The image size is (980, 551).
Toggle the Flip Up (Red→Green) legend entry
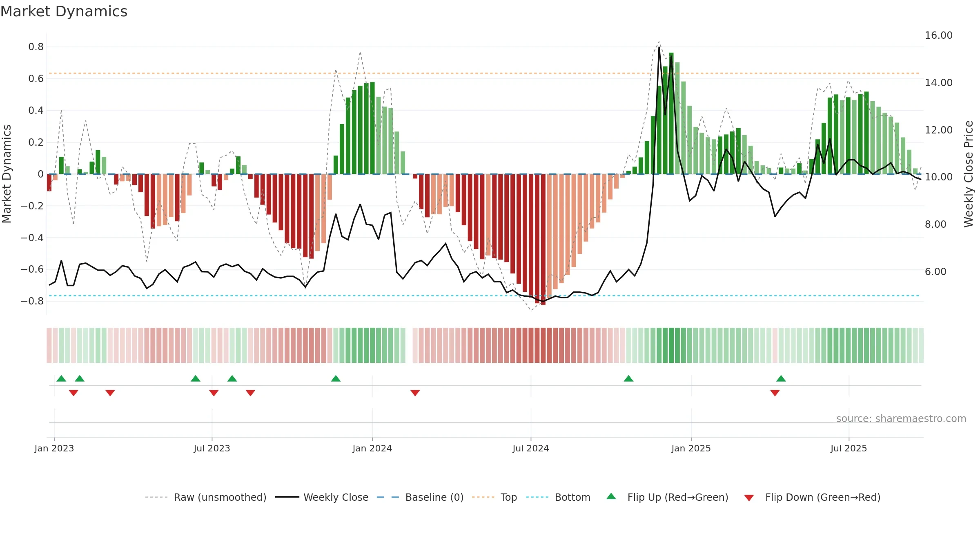pyautogui.click(x=667, y=497)
